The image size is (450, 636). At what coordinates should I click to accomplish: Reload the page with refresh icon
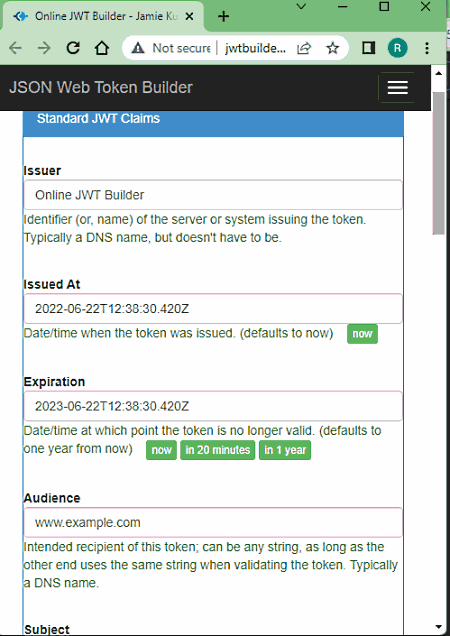[73, 48]
